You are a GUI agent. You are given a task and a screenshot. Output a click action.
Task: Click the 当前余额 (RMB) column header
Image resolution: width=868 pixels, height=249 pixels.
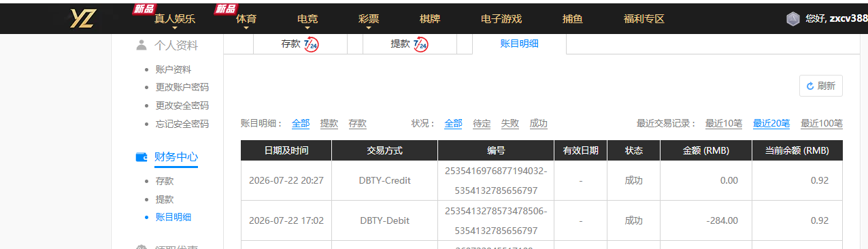[x=797, y=150]
